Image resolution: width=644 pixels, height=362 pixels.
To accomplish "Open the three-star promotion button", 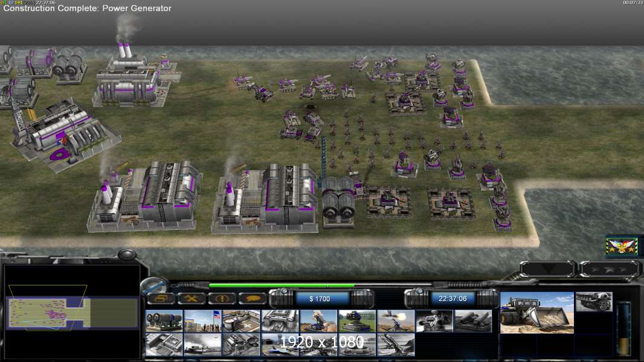I will pyautogui.click(x=610, y=269).
